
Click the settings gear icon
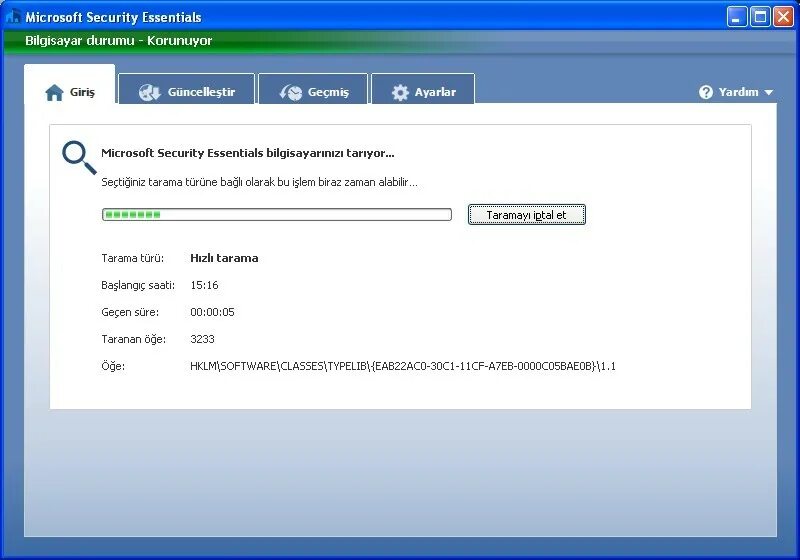pyautogui.click(x=400, y=92)
